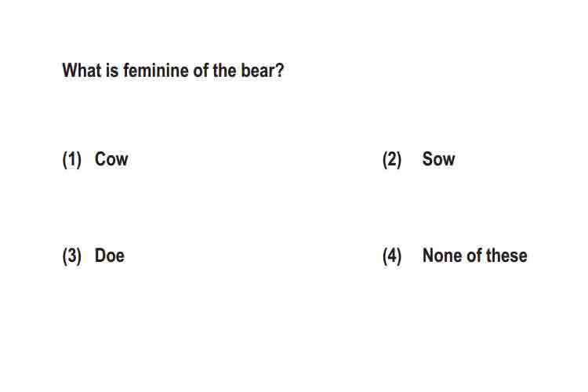Click the letter D of Doe
This screenshot has width=588, height=392.
100,256
